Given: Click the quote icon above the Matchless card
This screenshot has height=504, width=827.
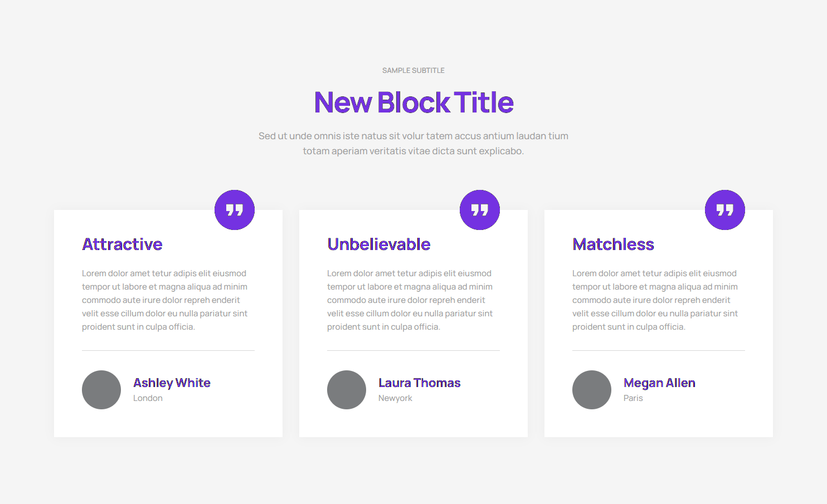Looking at the screenshot, I should coord(725,210).
